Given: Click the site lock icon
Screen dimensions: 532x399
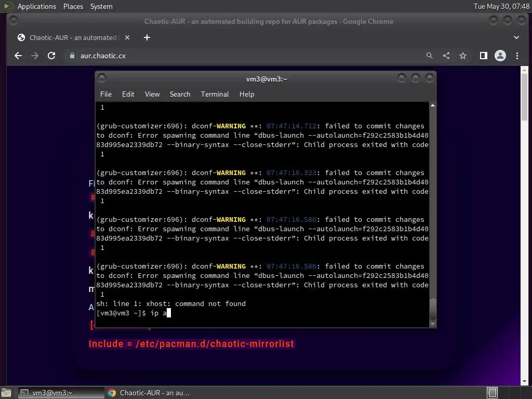Looking at the screenshot, I should coord(72,56).
